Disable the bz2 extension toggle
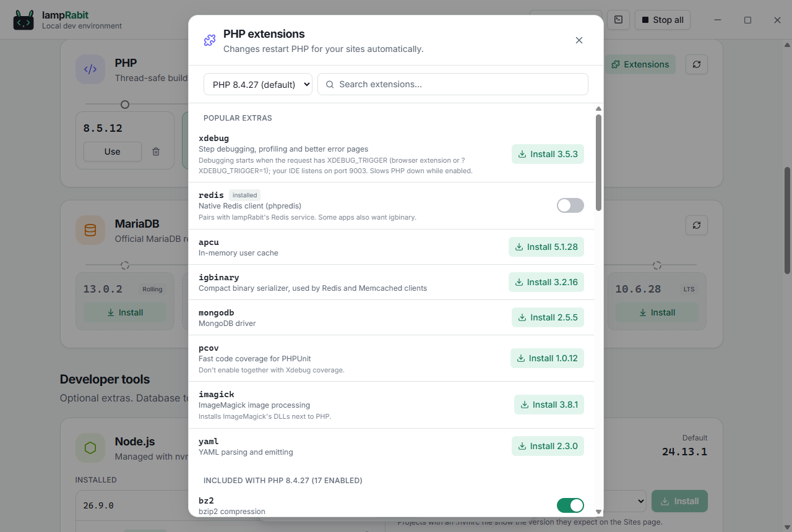Screen dimensions: 792x532 tap(570, 505)
